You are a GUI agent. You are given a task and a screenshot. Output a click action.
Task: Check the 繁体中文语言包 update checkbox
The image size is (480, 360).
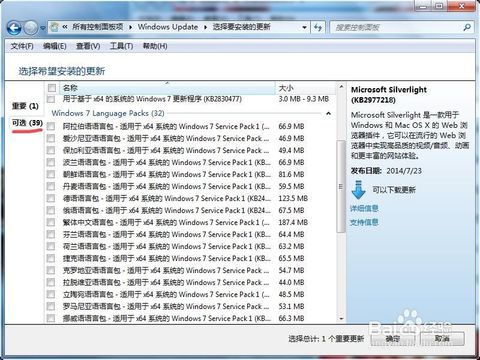pos(51,222)
